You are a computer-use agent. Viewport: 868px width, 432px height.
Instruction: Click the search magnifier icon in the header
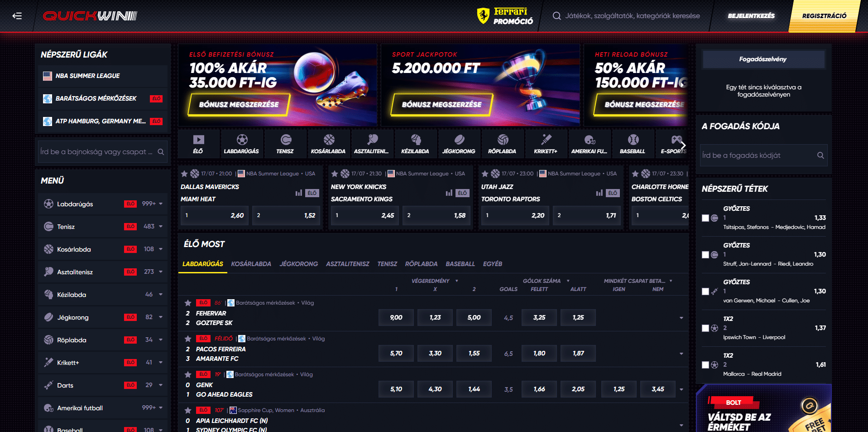pyautogui.click(x=556, y=16)
